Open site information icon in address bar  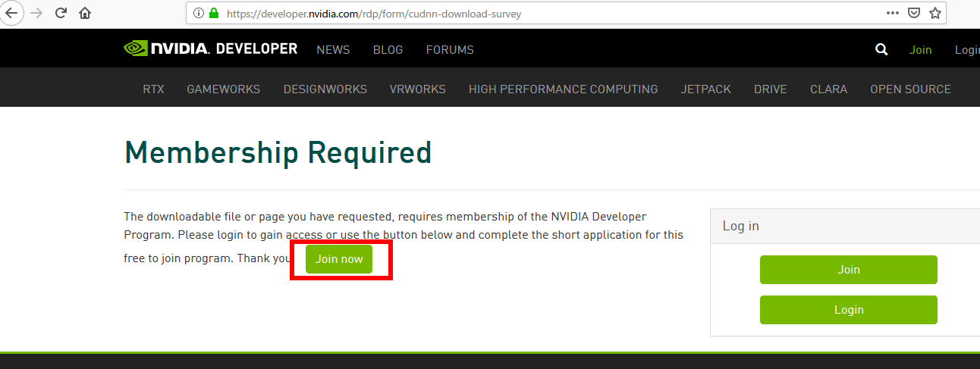pyautogui.click(x=199, y=14)
